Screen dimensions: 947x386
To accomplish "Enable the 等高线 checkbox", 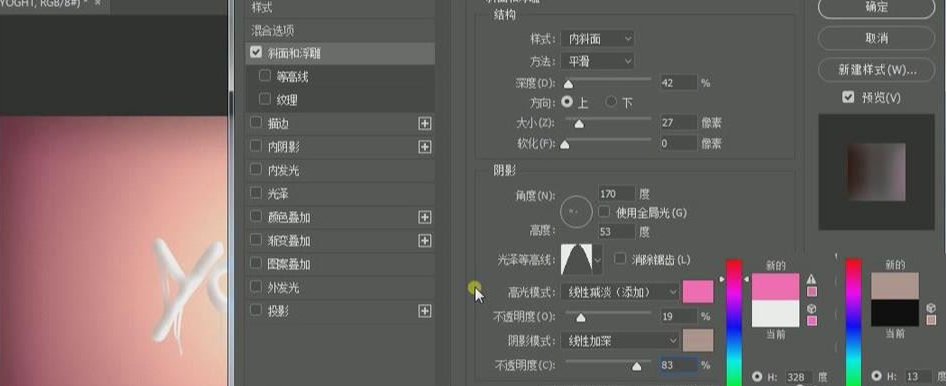I will (x=265, y=76).
